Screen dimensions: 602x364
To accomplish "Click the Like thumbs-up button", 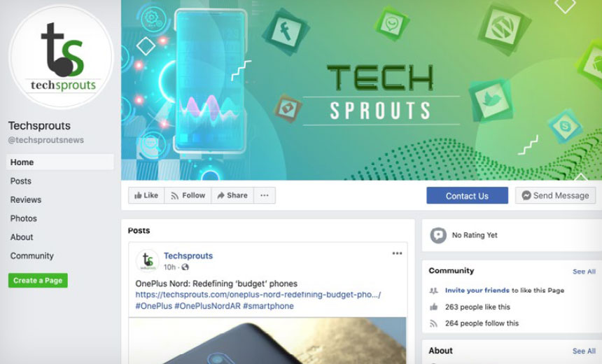I will [146, 195].
